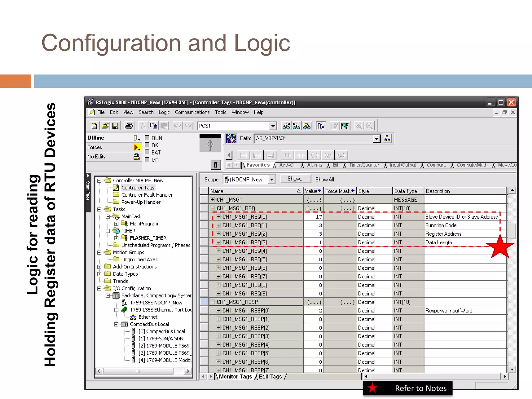The image size is (532, 399).
Task: Click the communications path icon beside Path
Action: point(231,138)
